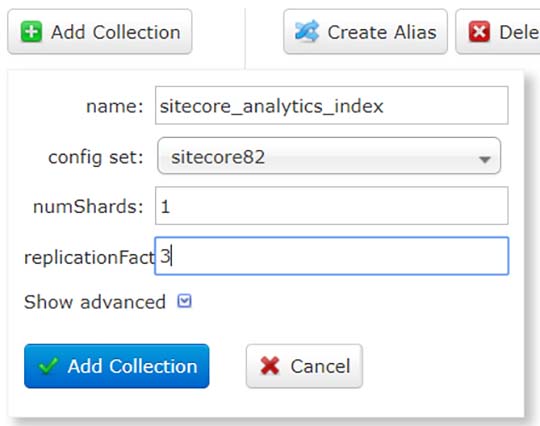This screenshot has height=426, width=540.
Task: Click the config set: label
Action: [x=96, y=157]
